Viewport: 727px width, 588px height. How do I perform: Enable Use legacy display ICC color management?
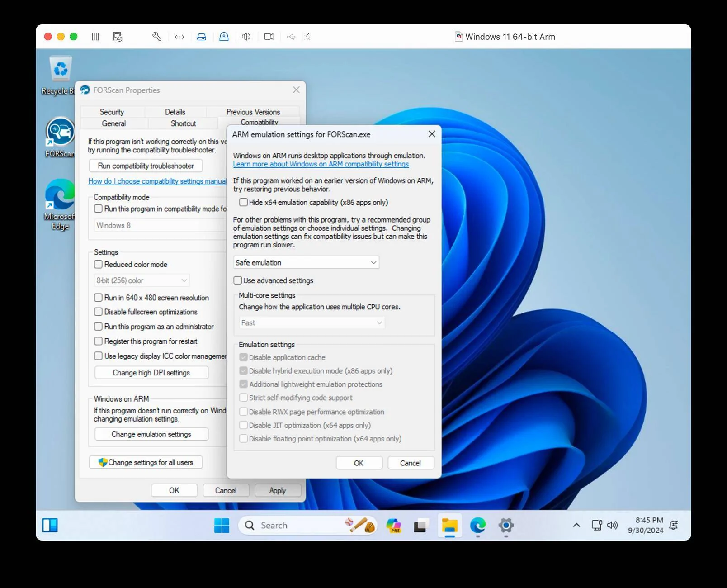click(98, 356)
